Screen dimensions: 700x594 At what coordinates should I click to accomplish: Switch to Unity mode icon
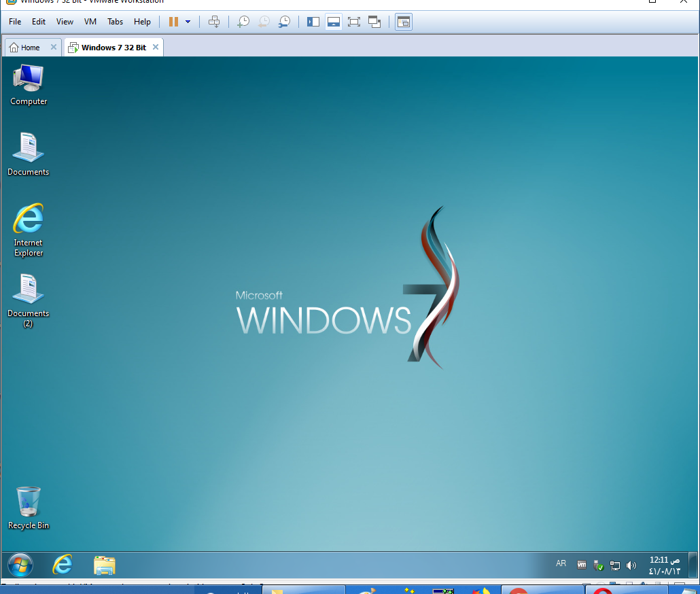[x=374, y=22]
